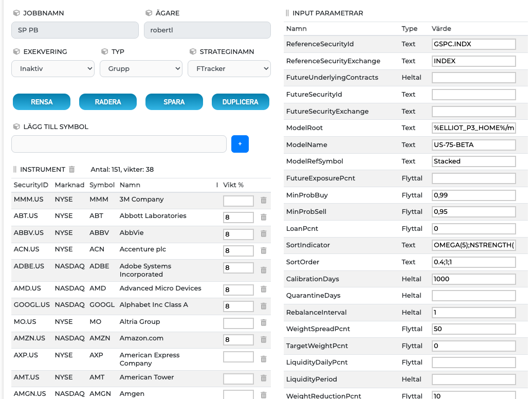Image resolution: width=532 pixels, height=399 pixels.
Task: Click the FutureSecurityId value field
Action: pyautogui.click(x=473, y=94)
